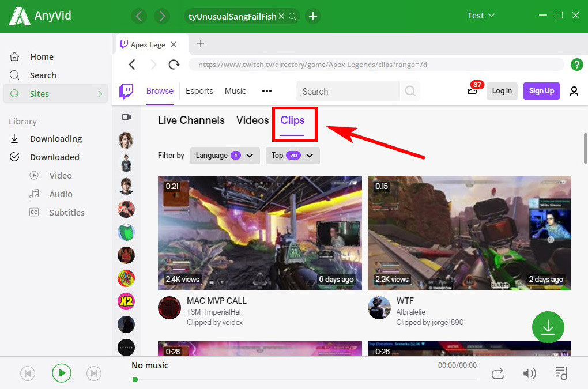Go back using the green header back arrow

[139, 16]
